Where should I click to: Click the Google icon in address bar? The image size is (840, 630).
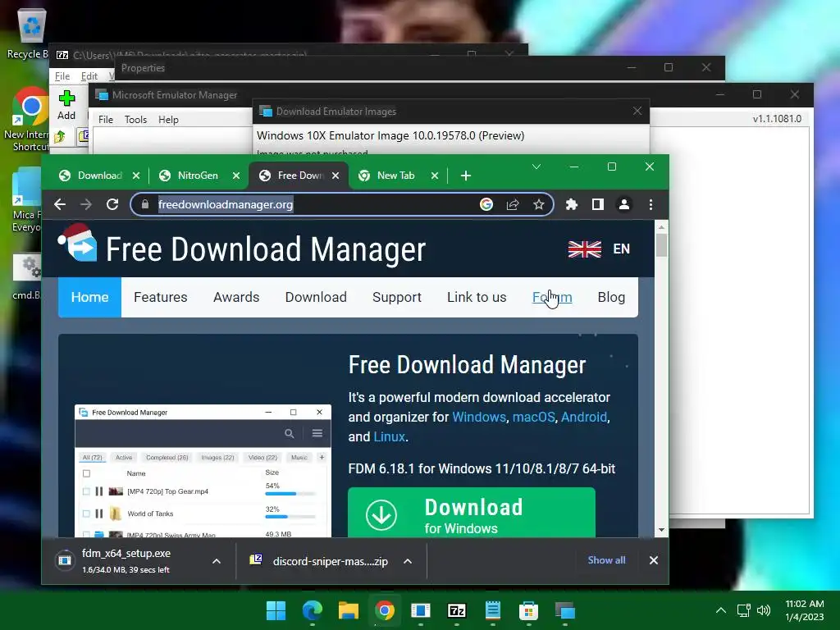486,204
